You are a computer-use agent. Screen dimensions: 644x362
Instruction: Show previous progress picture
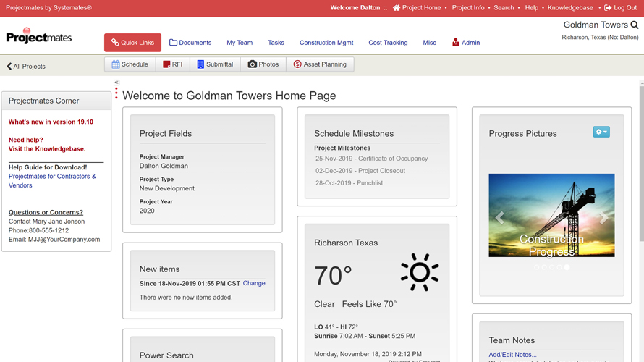499,217
